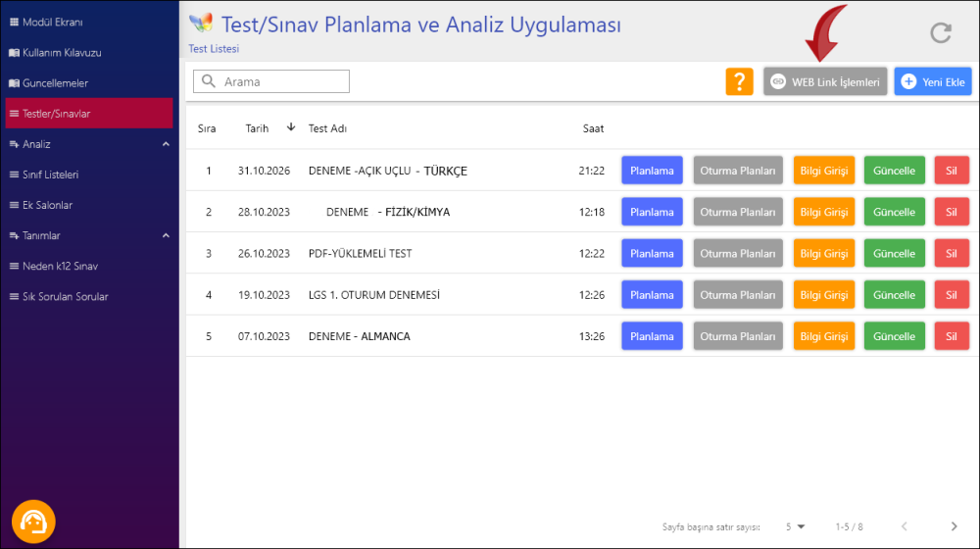
Task: Open rows per page dropdown
Action: [795, 526]
